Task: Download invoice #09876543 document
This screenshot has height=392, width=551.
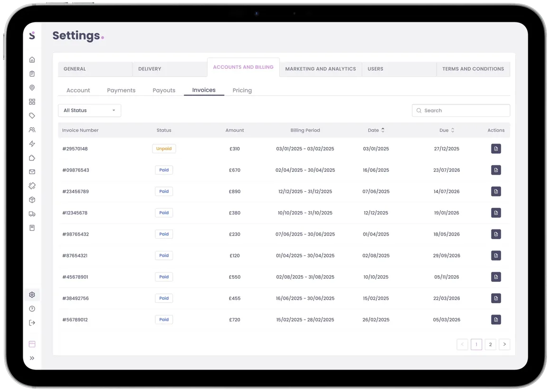Action: point(496,170)
